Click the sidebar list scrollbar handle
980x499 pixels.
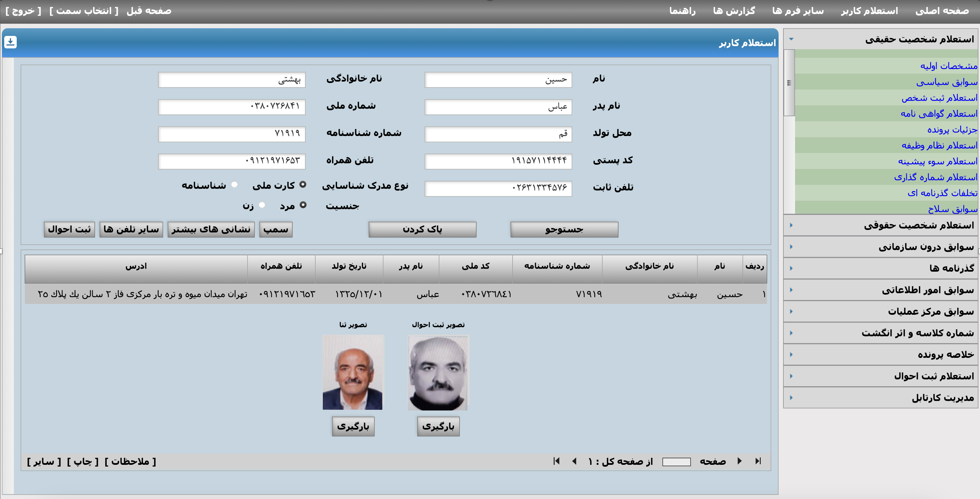pyautogui.click(x=790, y=82)
